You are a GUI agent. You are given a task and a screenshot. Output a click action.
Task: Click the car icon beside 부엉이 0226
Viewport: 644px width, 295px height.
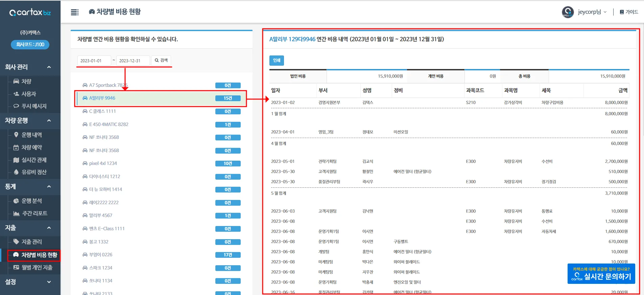tap(85, 255)
